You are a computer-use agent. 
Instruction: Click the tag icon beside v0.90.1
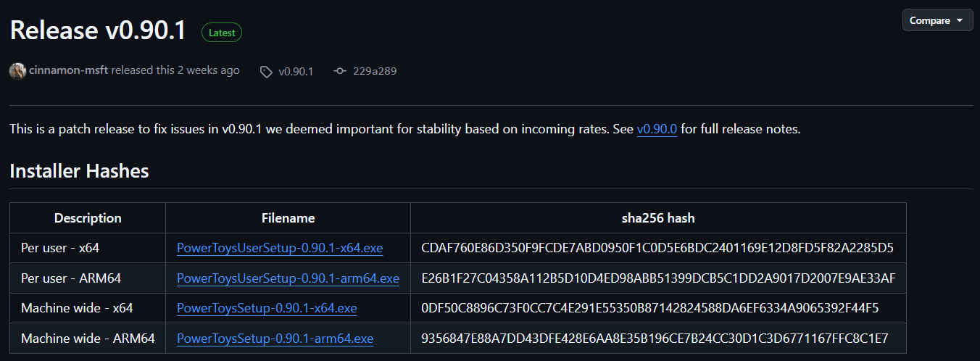pos(266,71)
